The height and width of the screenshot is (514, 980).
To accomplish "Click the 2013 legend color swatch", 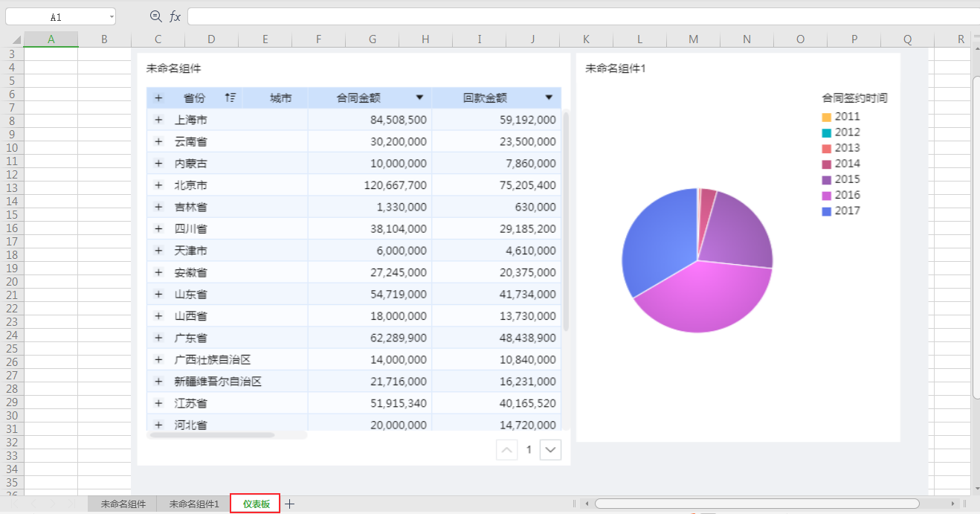I will 827,148.
